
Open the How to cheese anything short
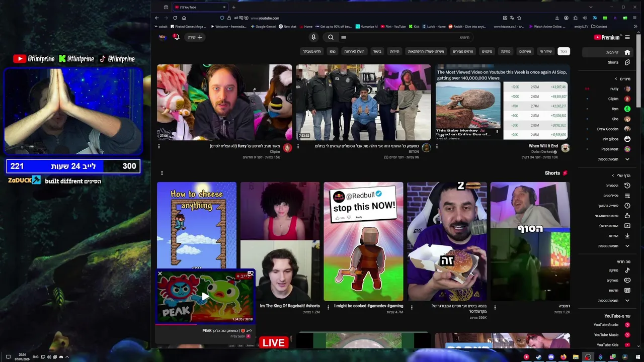coord(197,225)
